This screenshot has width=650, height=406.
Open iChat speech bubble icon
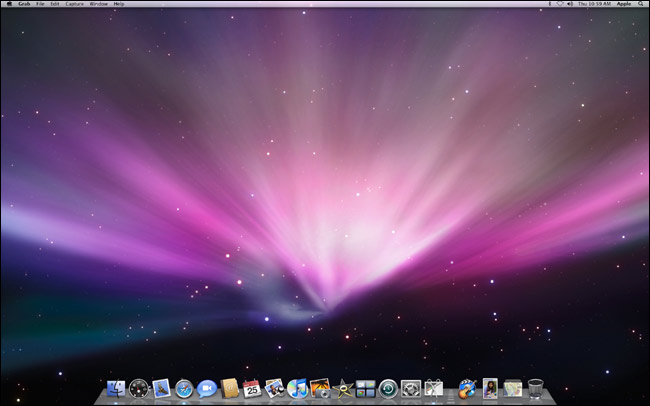pyautogui.click(x=207, y=389)
